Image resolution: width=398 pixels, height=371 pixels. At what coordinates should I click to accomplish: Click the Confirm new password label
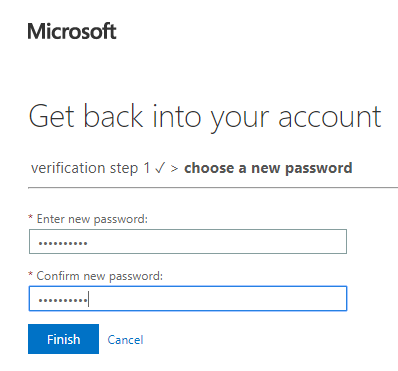click(100, 276)
